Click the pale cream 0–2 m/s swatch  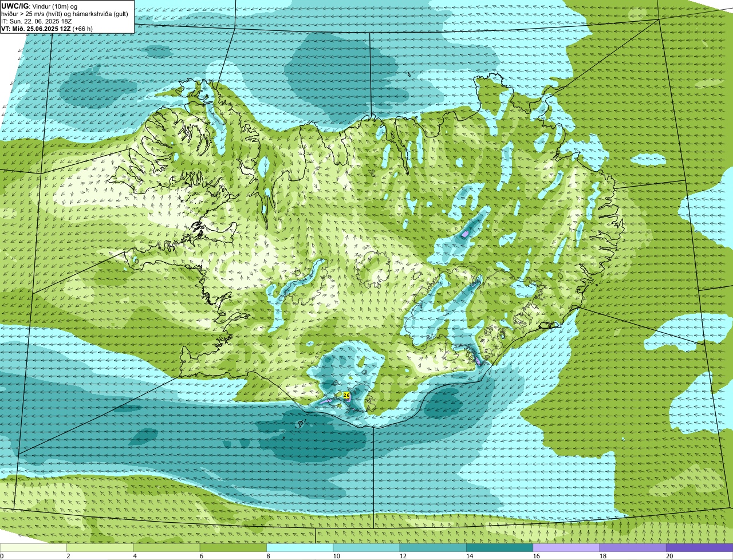(x=34, y=547)
